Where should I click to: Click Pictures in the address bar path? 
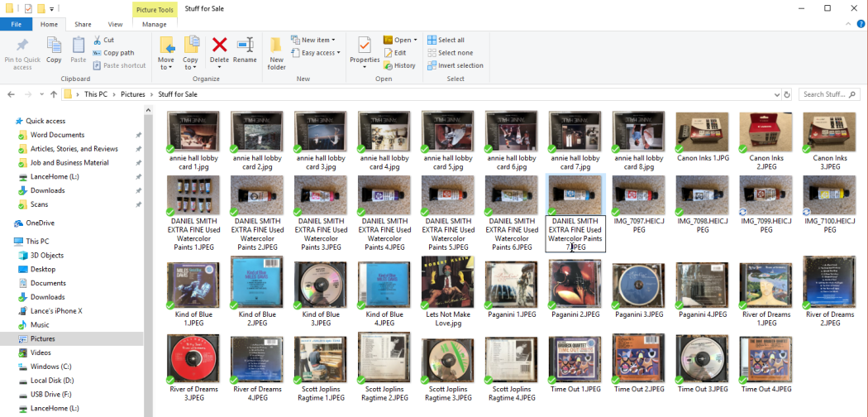click(133, 94)
